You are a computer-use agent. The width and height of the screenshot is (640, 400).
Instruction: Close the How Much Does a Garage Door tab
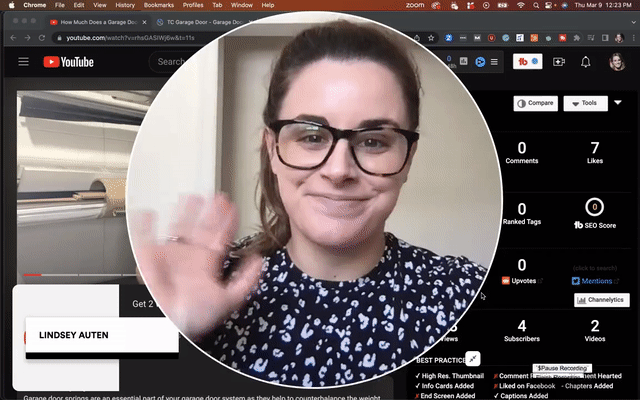point(144,22)
